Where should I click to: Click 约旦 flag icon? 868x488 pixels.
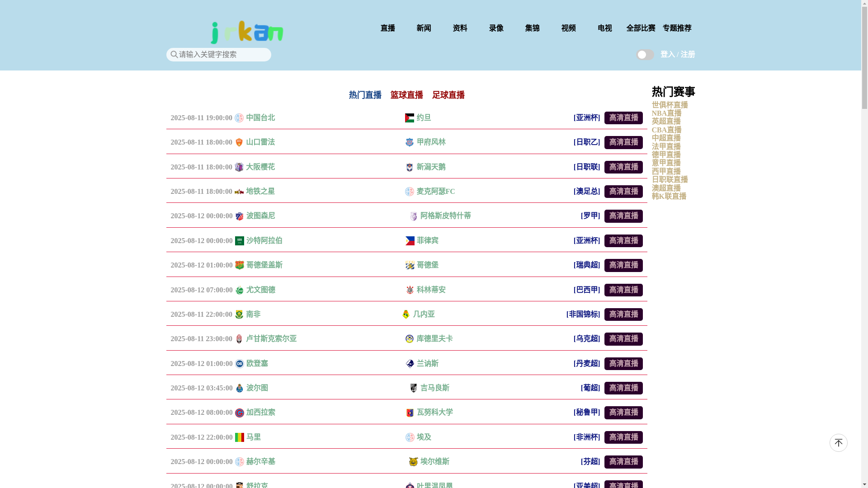410,118
